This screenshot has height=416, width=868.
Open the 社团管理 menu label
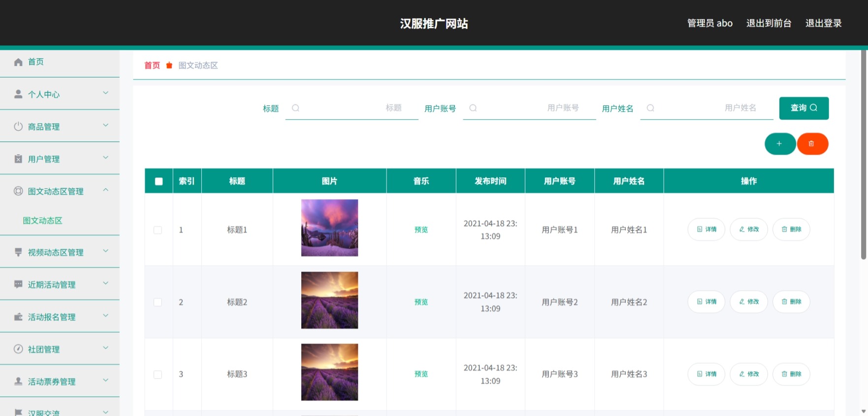[44, 349]
